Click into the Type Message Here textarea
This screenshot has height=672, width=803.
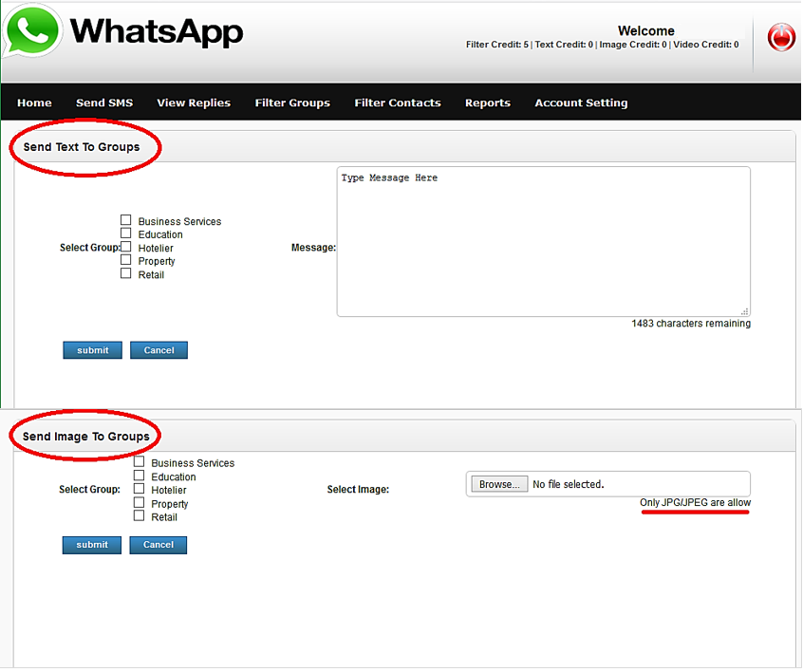point(543,241)
